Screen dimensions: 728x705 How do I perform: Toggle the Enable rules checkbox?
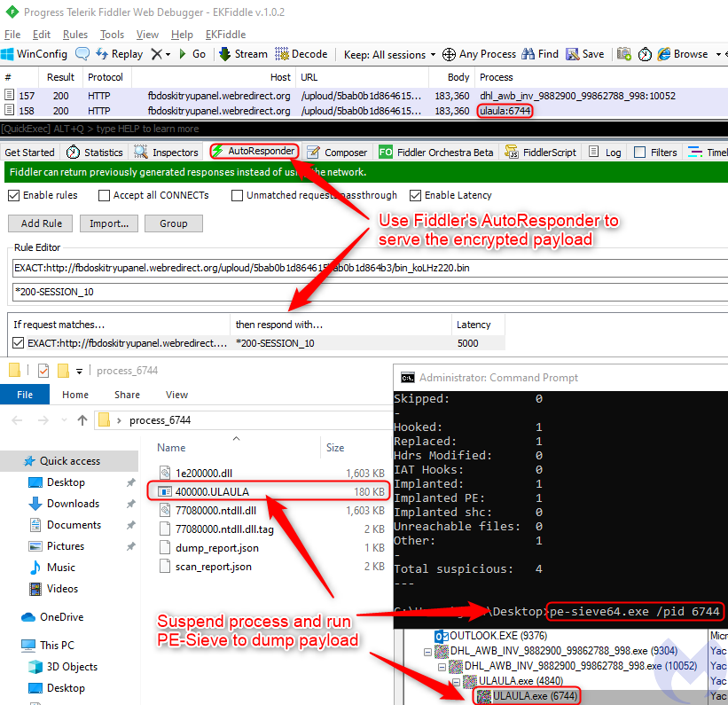tap(13, 195)
